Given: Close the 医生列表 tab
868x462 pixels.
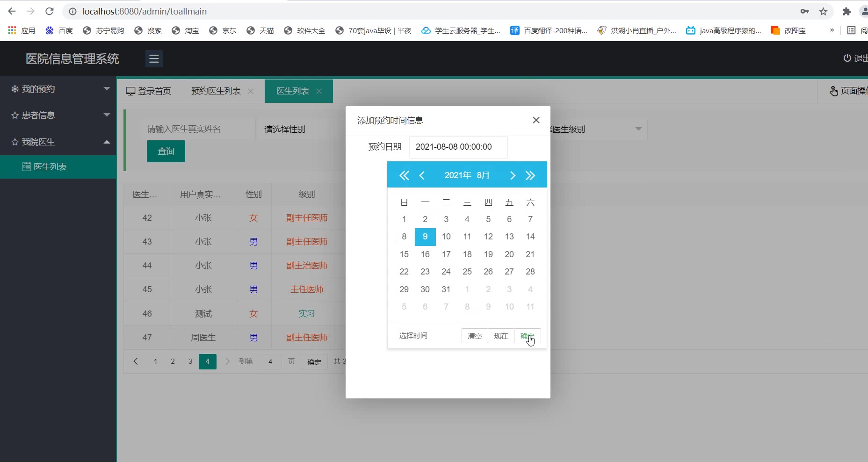Looking at the screenshot, I should (319, 91).
